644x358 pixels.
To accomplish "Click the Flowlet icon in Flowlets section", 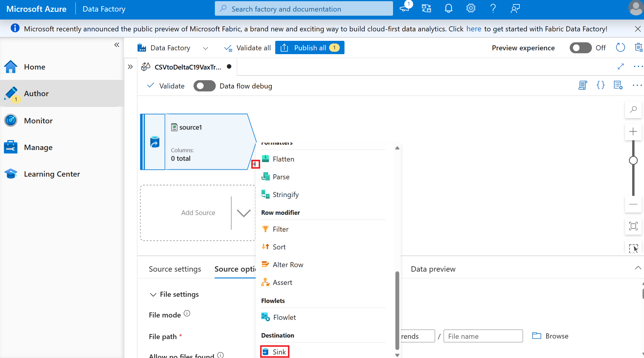I will pyautogui.click(x=265, y=317).
